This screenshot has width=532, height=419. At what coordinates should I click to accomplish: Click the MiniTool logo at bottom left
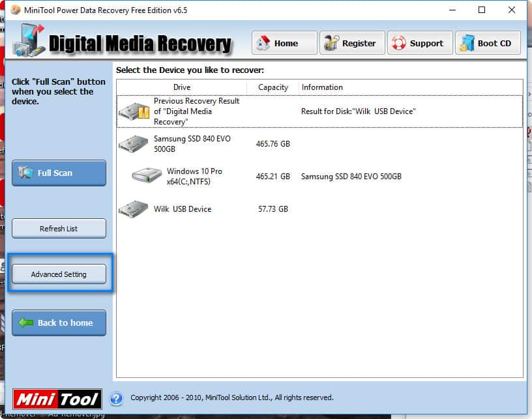tap(57, 398)
